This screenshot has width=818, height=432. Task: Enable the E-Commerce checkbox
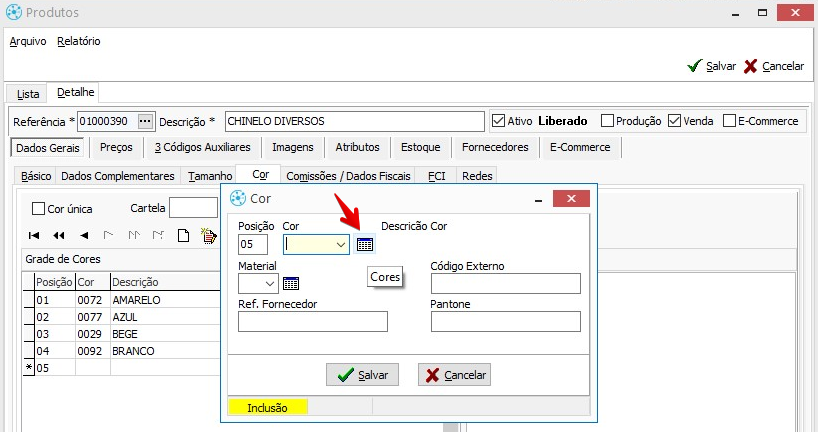pyautogui.click(x=729, y=121)
